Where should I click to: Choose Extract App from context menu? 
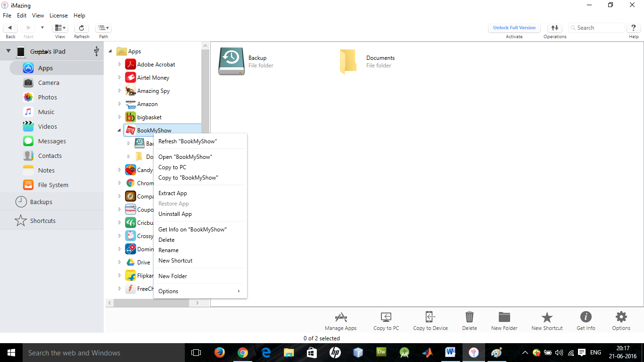click(200, 193)
